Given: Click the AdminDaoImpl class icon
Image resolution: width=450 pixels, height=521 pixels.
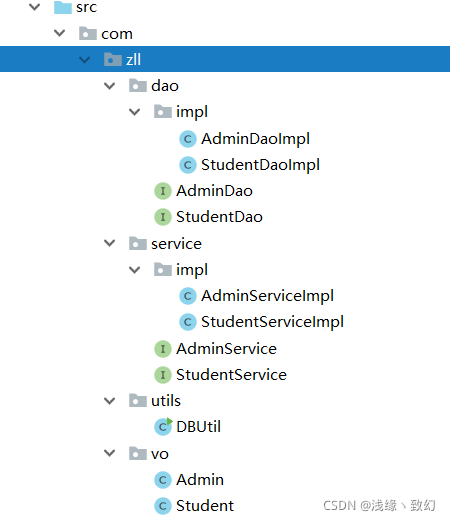Looking at the screenshot, I should [x=188, y=139].
